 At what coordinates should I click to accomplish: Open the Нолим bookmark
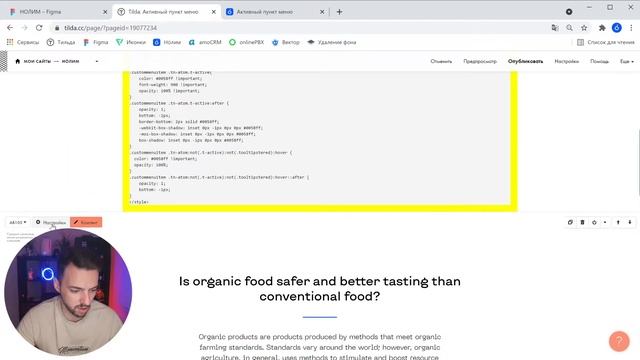pyautogui.click(x=167, y=42)
